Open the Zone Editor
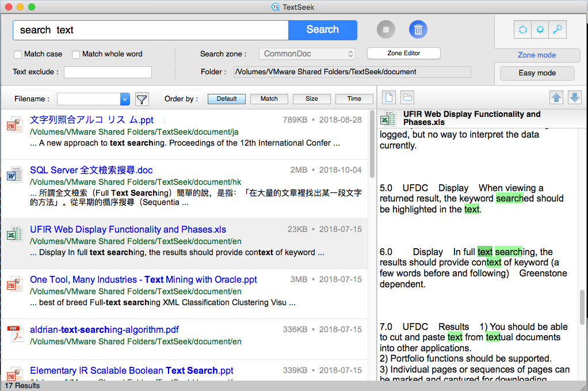Image resolution: width=588 pixels, height=391 pixels. click(x=403, y=54)
